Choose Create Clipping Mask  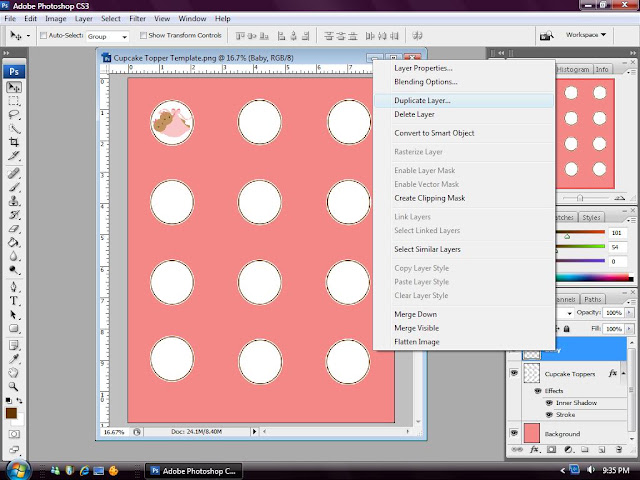[x=464, y=198]
